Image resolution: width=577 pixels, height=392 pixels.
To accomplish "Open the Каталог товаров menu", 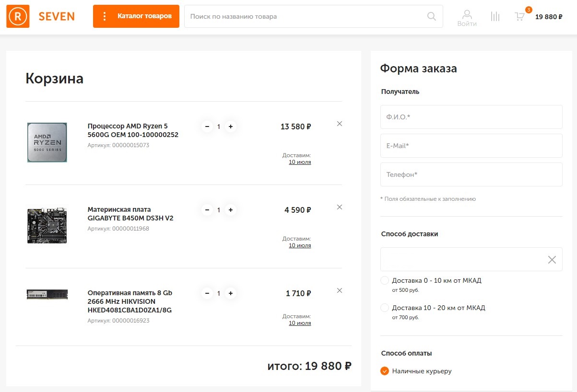I will tap(136, 16).
